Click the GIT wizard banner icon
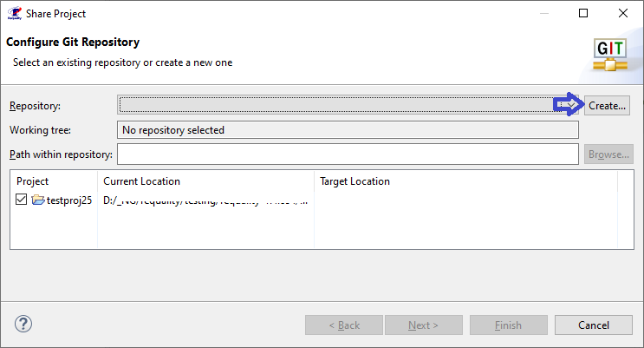 [x=610, y=55]
